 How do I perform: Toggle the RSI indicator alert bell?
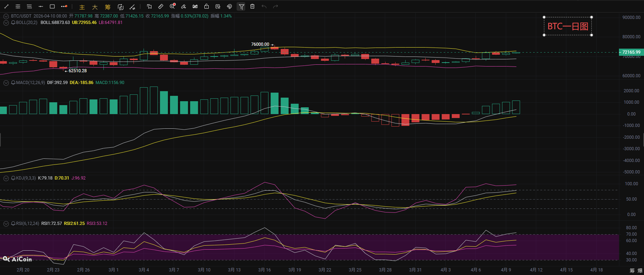coord(13,224)
